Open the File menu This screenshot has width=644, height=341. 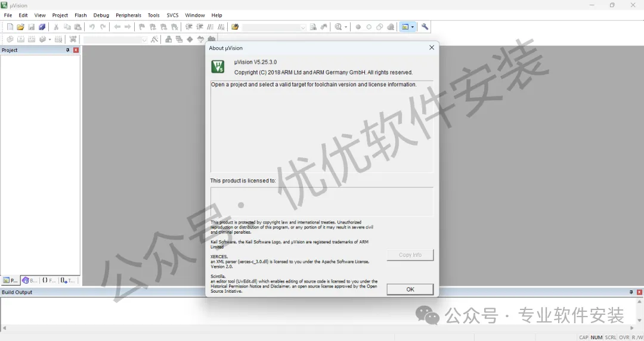(x=8, y=15)
